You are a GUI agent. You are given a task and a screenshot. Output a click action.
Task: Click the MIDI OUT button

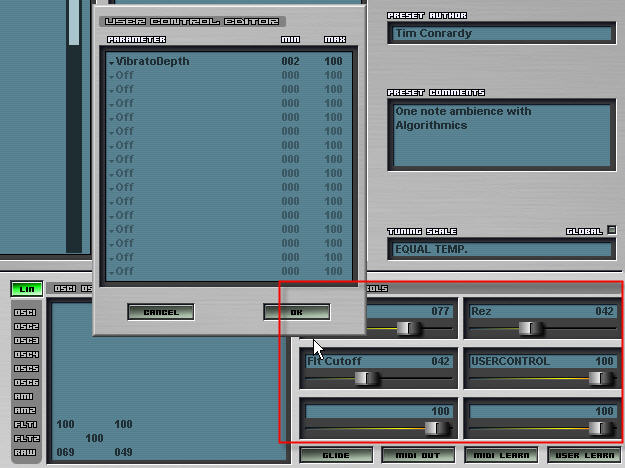418,455
